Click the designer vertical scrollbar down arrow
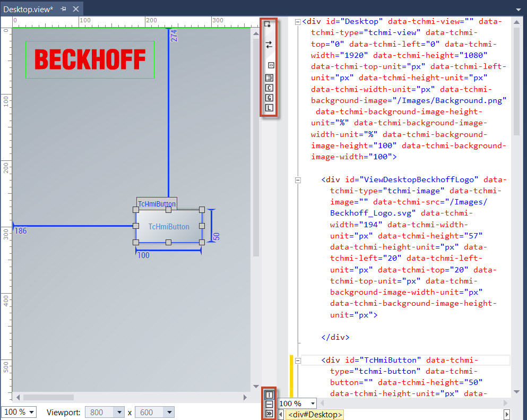This screenshot has width=527, height=420. pyautogui.click(x=256, y=387)
